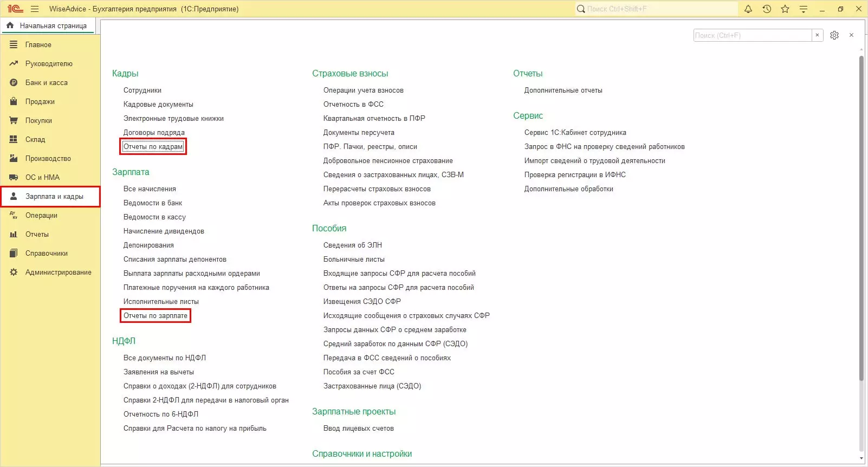Click the home icon on Начальная страница tab
The width and height of the screenshot is (868, 467).
click(10, 25)
